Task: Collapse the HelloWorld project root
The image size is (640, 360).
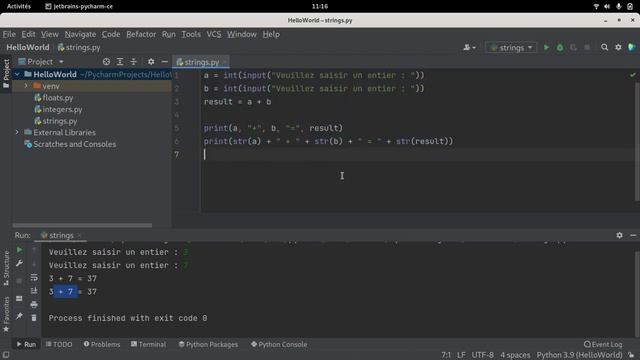Action: coord(17,74)
